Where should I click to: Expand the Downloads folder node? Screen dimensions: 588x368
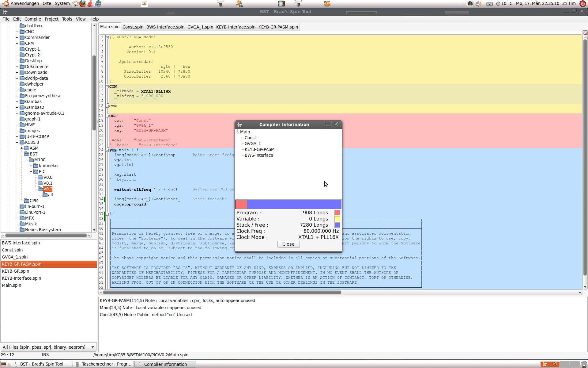coord(17,72)
